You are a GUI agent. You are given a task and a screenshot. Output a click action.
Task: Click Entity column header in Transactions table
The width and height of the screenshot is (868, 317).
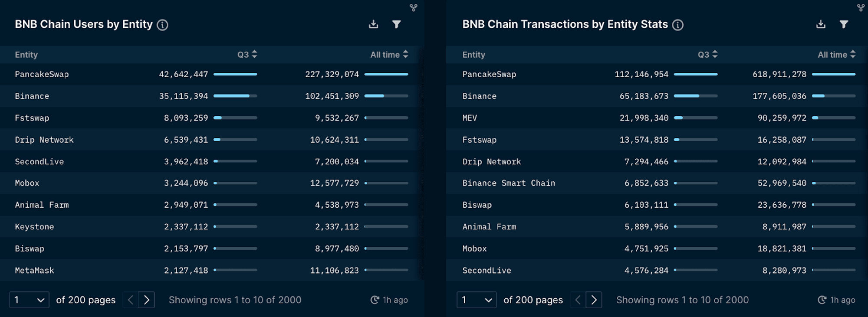click(x=474, y=55)
